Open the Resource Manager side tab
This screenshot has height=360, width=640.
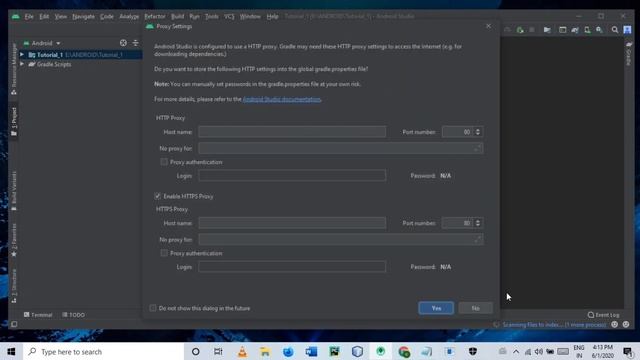click(14, 69)
